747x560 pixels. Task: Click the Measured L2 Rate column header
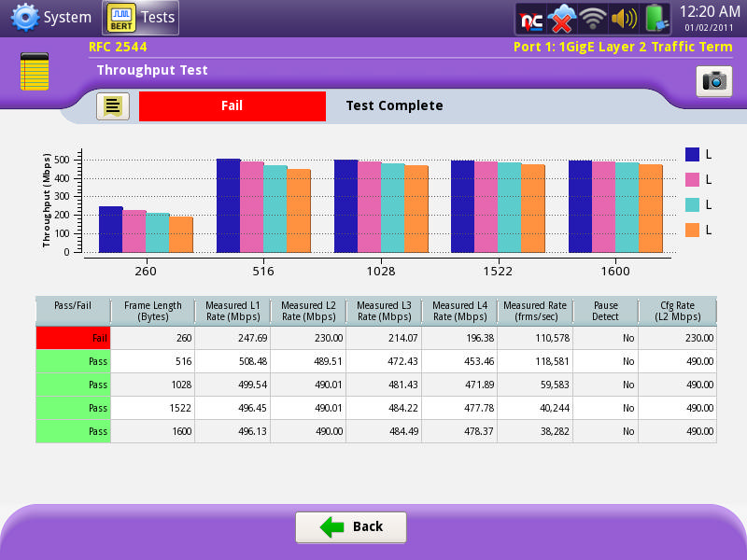pyautogui.click(x=307, y=311)
